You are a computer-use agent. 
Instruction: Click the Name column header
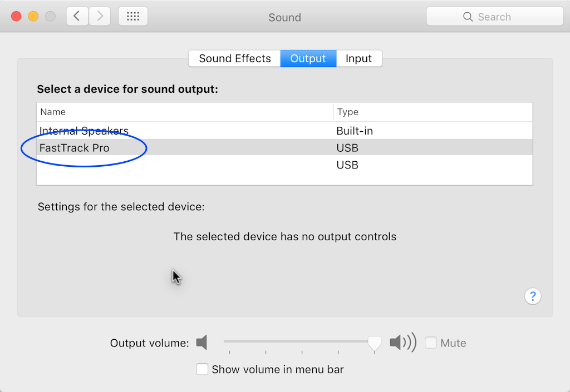tap(185, 112)
